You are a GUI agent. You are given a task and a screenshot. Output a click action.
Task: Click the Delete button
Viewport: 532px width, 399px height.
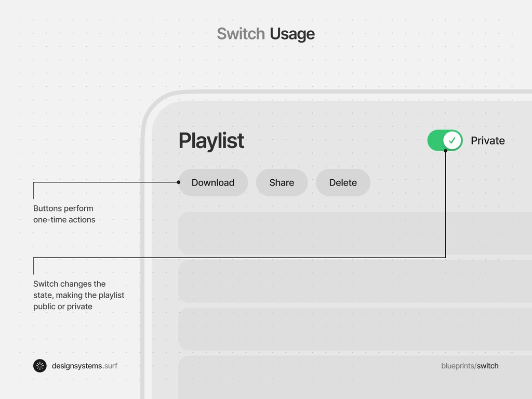(343, 182)
